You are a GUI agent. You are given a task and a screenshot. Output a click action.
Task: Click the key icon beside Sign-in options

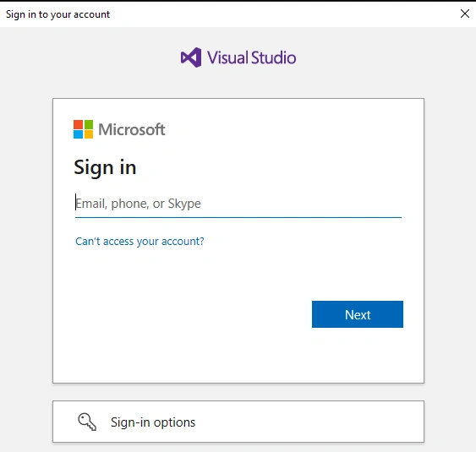pos(87,422)
